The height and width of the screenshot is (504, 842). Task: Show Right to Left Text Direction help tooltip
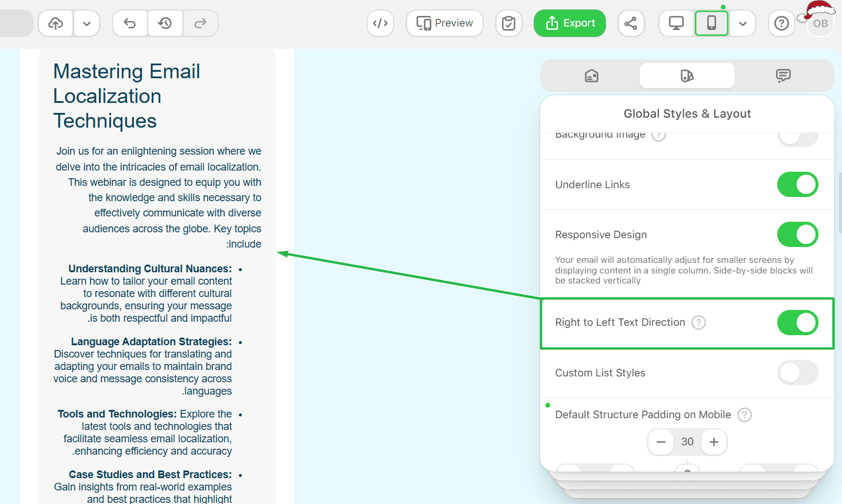click(698, 322)
